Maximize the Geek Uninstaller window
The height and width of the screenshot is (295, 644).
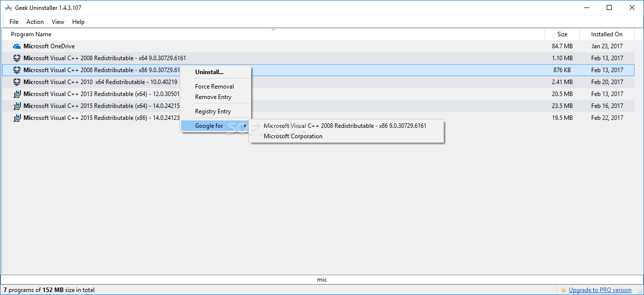609,7
